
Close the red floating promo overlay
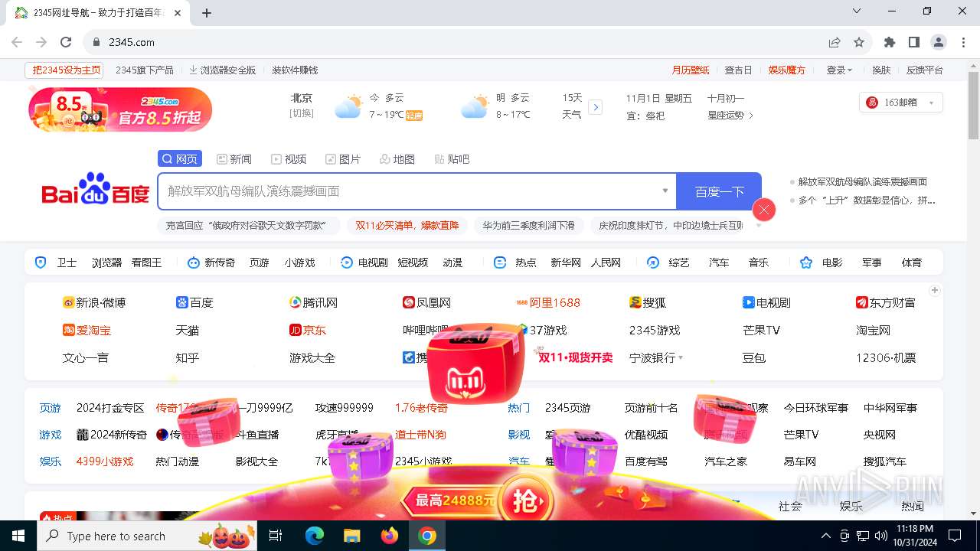click(764, 210)
